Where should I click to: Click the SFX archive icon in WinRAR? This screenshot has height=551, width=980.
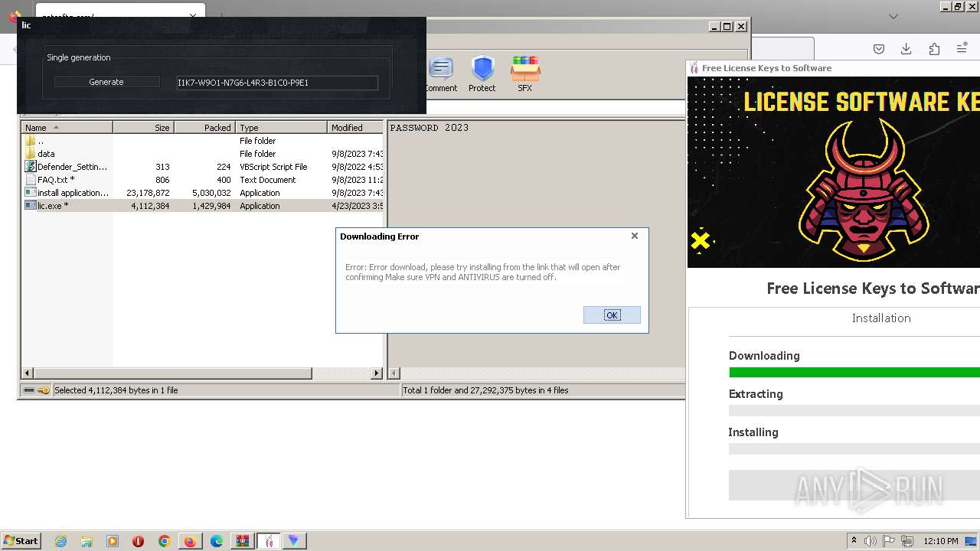tap(525, 74)
